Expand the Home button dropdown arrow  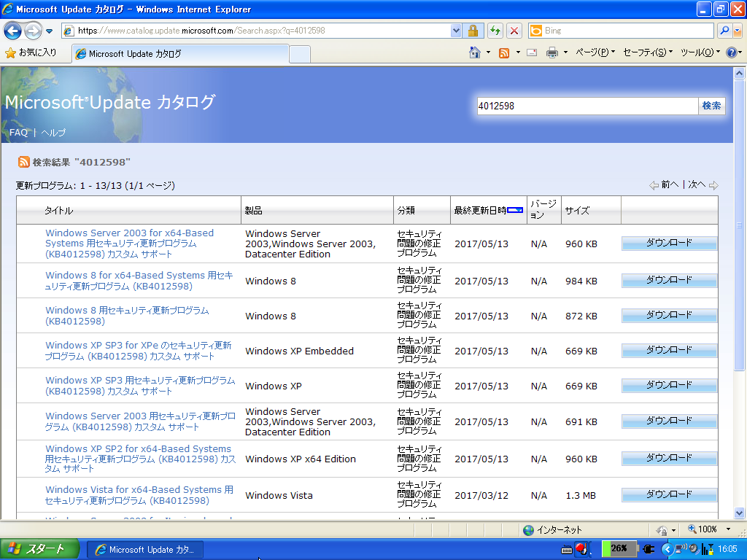tap(488, 52)
